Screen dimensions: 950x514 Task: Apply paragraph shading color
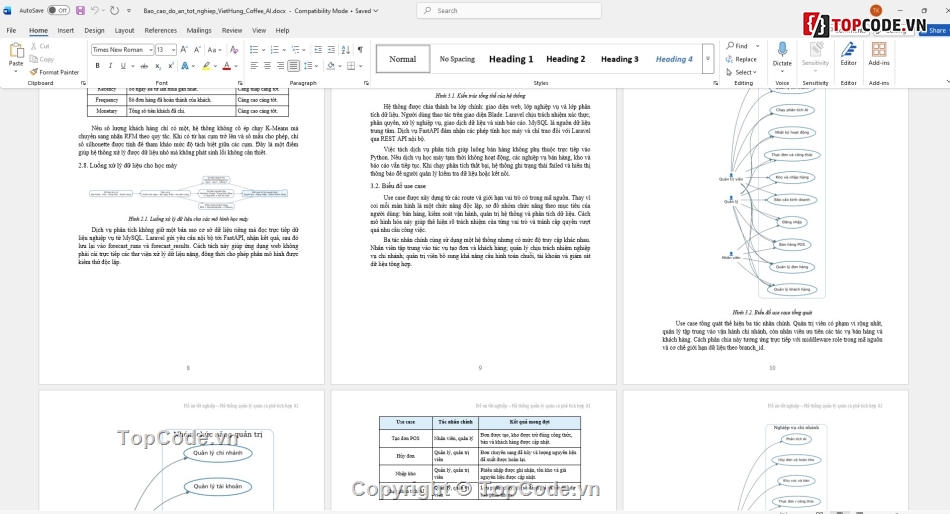tap(330, 65)
